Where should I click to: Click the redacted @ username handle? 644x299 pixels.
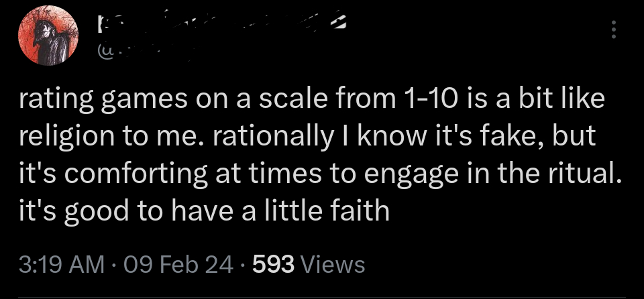pyautogui.click(x=144, y=52)
